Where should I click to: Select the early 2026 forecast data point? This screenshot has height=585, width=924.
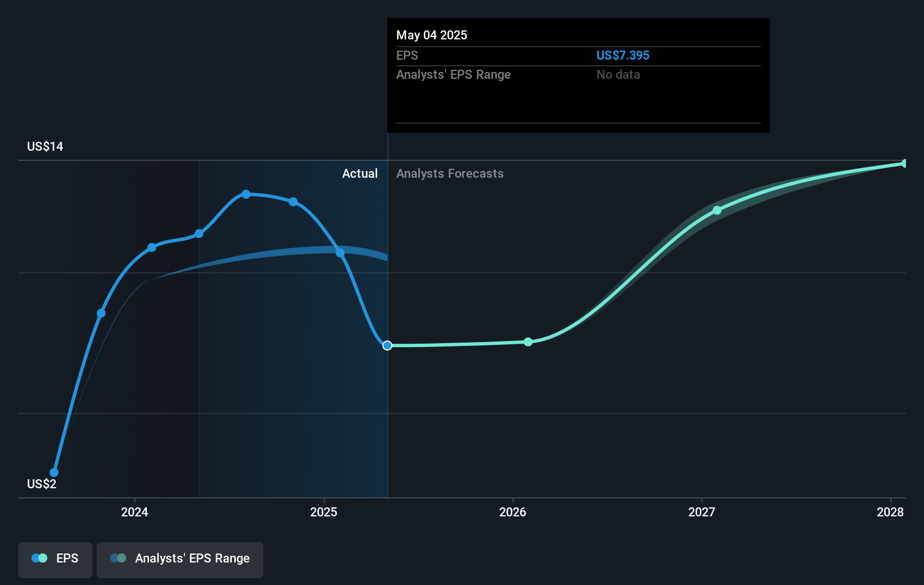[528, 342]
